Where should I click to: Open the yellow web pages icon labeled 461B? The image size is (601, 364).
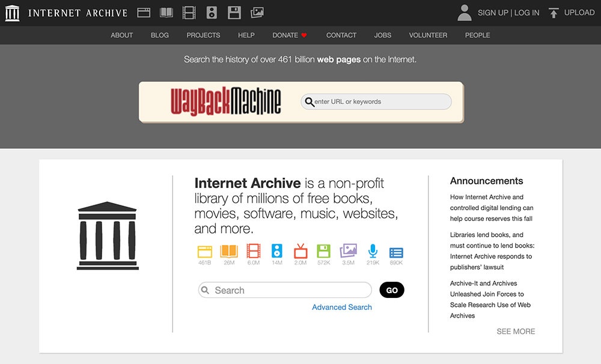tap(205, 252)
